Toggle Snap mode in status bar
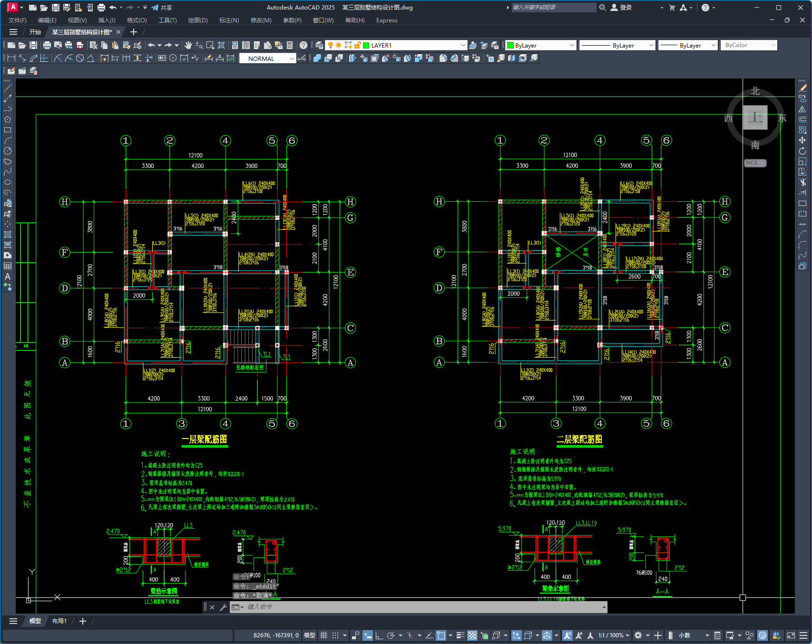This screenshot has width=812, height=644. click(335, 635)
